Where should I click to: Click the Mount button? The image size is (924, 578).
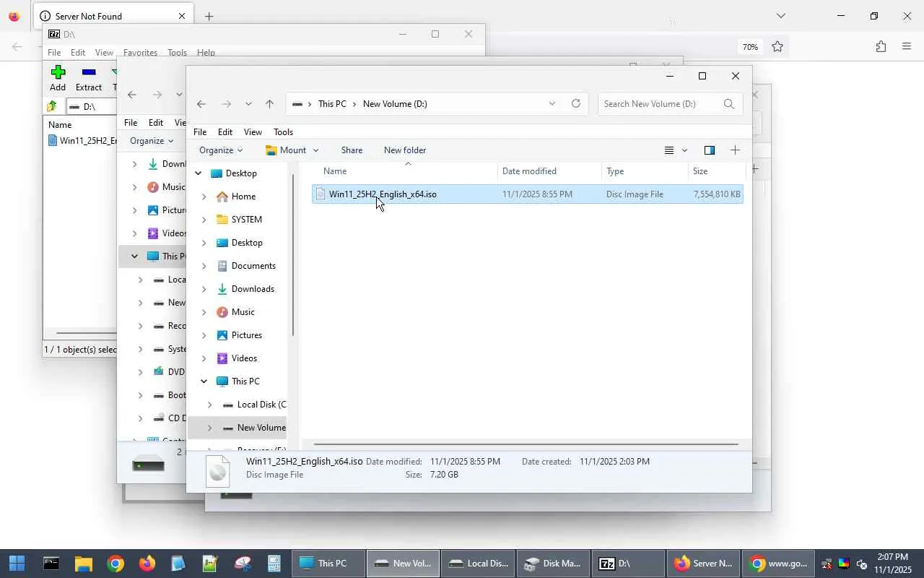(286, 150)
